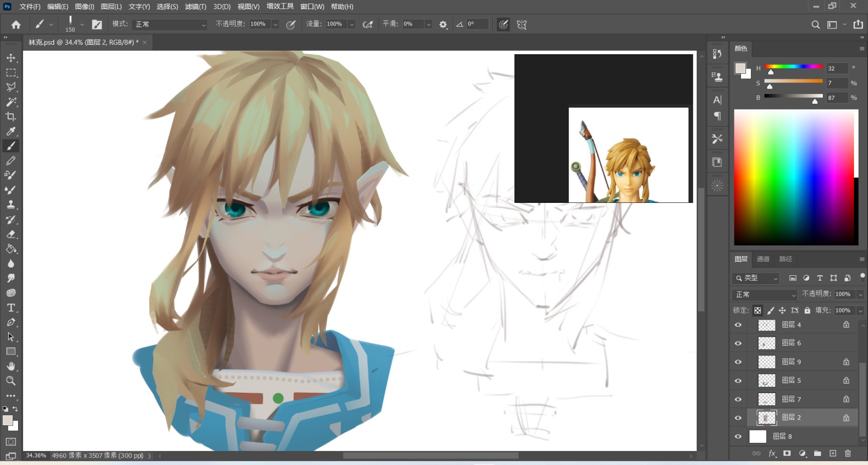Select the Move tool
The image size is (868, 465).
click(11, 58)
